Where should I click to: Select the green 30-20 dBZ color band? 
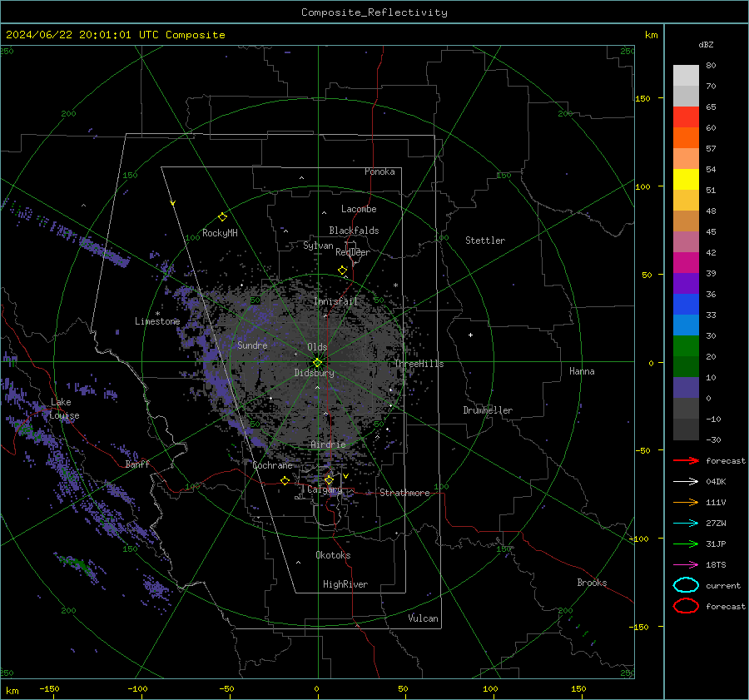click(x=686, y=346)
